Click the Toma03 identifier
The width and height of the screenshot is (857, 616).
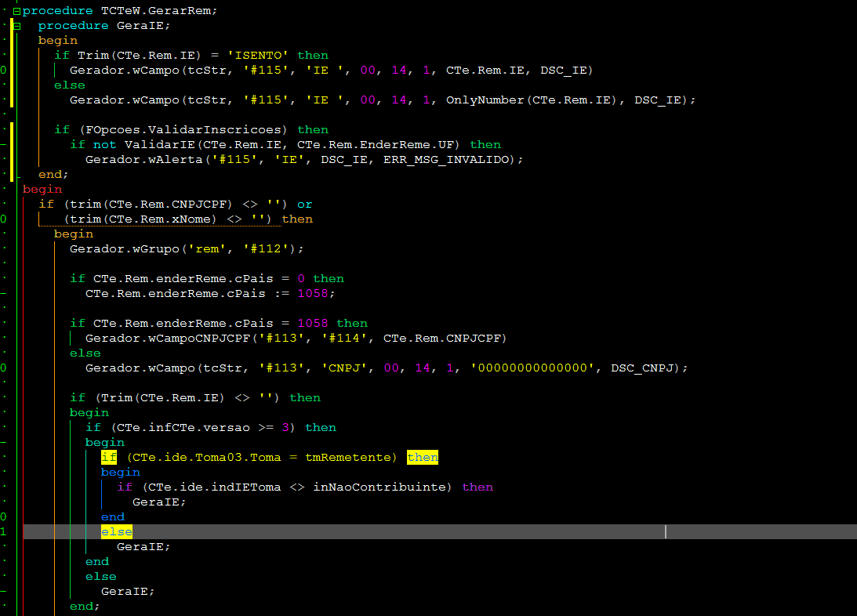tap(219, 458)
